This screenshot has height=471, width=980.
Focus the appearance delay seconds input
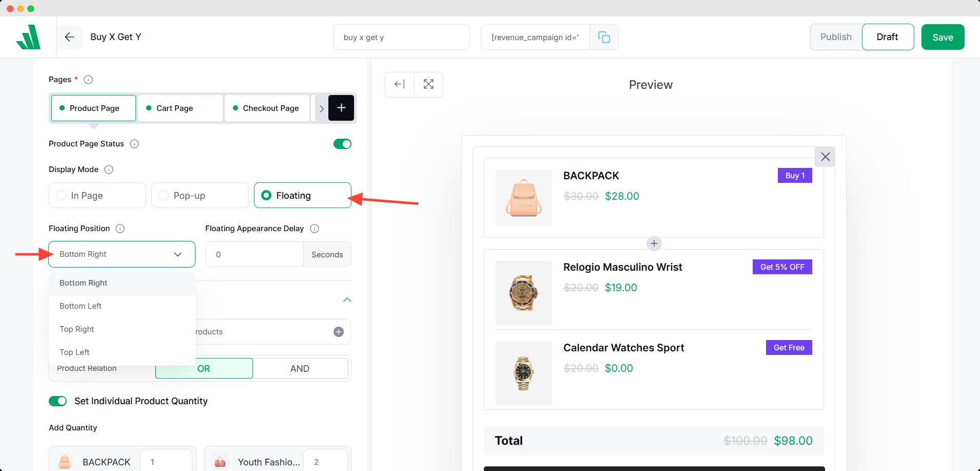(254, 254)
